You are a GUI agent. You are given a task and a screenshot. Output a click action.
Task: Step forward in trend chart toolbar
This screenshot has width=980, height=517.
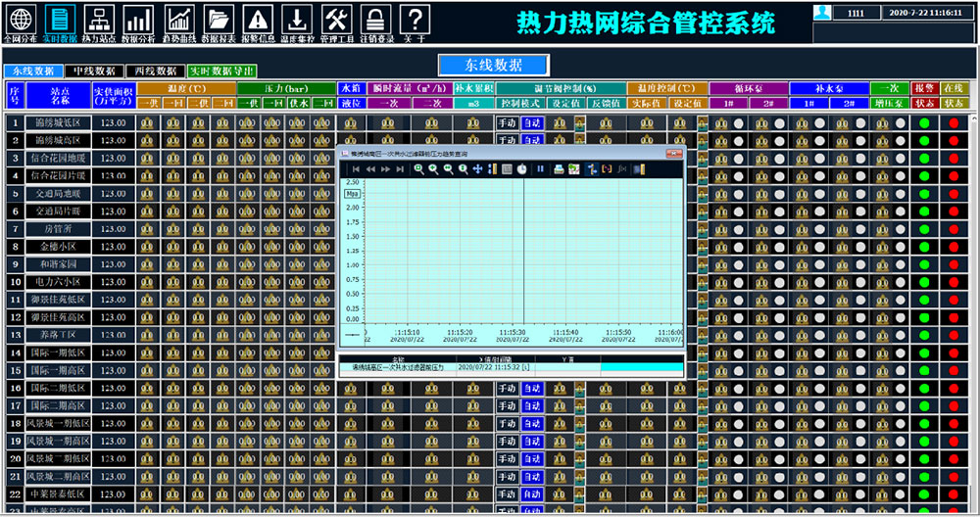(385, 169)
